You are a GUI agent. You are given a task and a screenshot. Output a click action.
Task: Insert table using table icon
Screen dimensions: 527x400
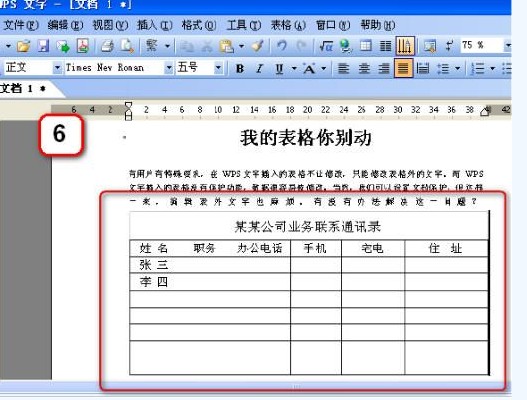(366, 46)
